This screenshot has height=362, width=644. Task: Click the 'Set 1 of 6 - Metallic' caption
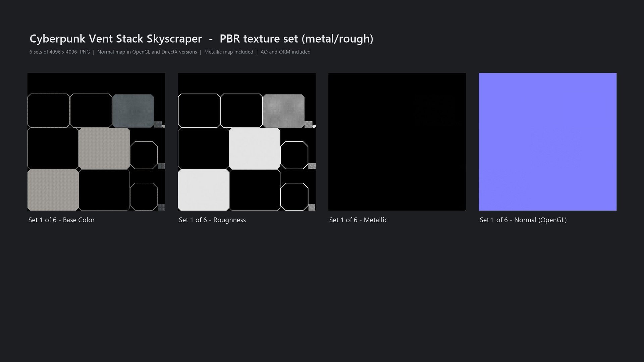tap(358, 220)
